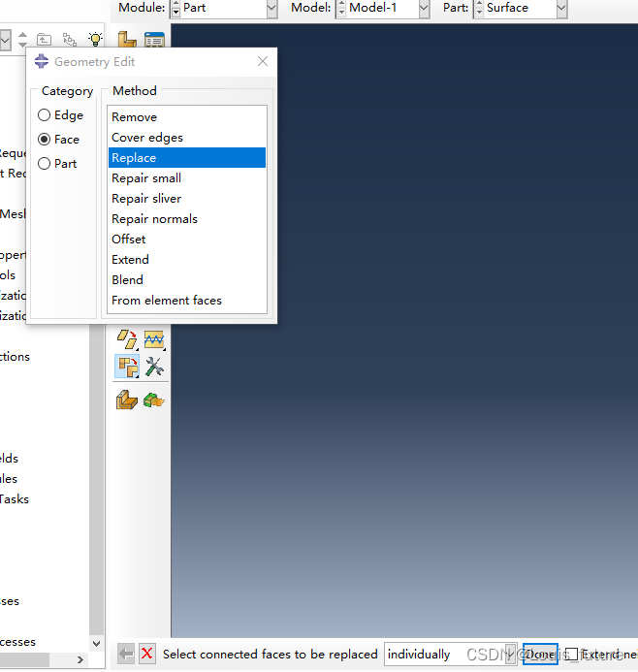
Task: Choose Cover edges in Method list
Action: pos(147,138)
